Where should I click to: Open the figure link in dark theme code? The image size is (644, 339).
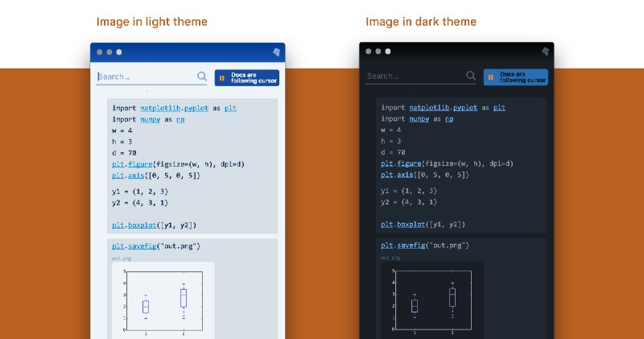(x=409, y=163)
